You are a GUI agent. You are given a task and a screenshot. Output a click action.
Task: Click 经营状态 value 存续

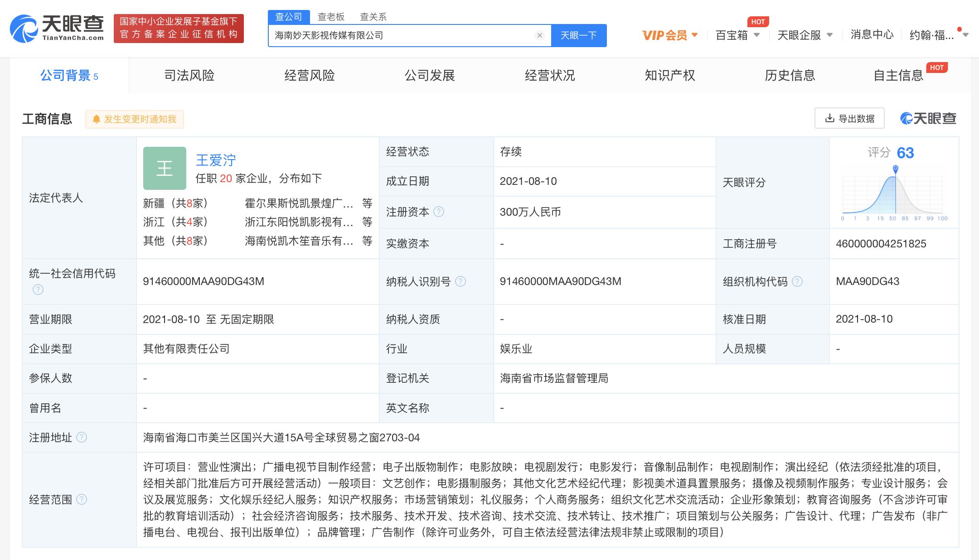point(511,152)
